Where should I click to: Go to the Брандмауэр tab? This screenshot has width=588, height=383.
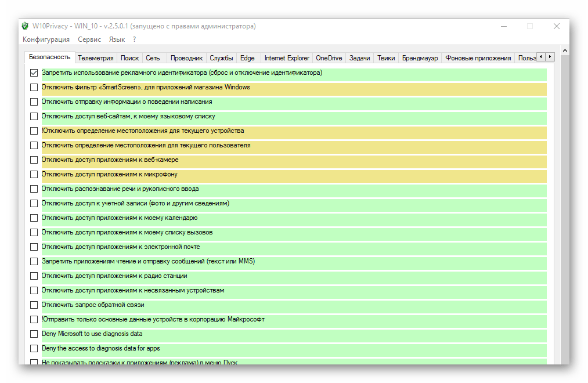coord(420,58)
